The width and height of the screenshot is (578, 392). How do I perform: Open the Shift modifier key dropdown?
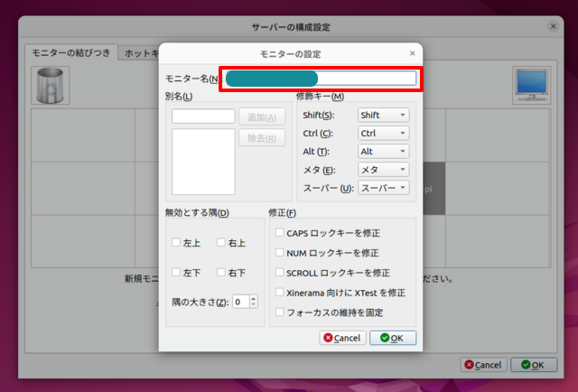pos(383,116)
